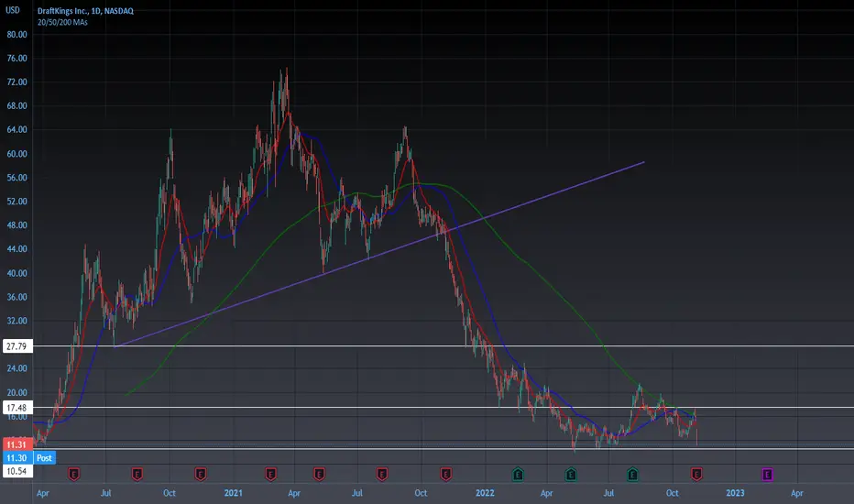Click the 2021 label on time axis
This screenshot has height=504, width=854.
coord(233,493)
